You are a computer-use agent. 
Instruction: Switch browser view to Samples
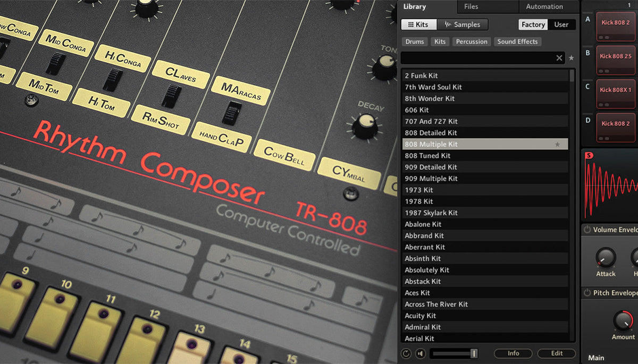463,24
